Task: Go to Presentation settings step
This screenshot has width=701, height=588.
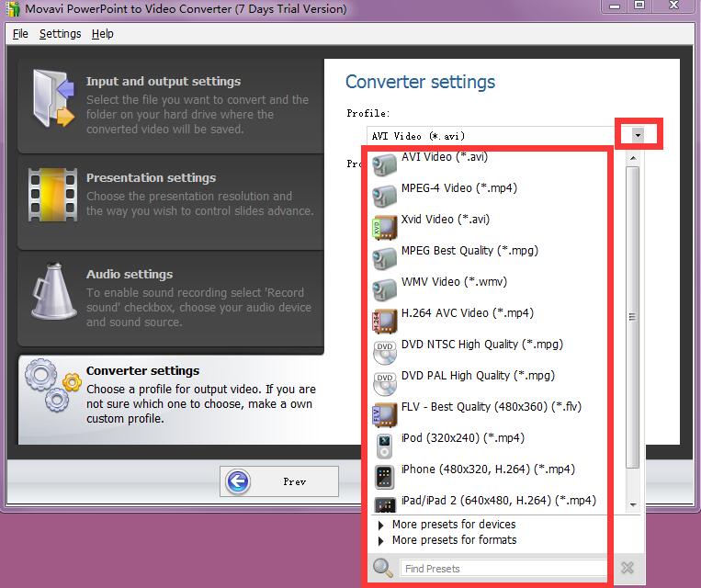Action: (170, 202)
